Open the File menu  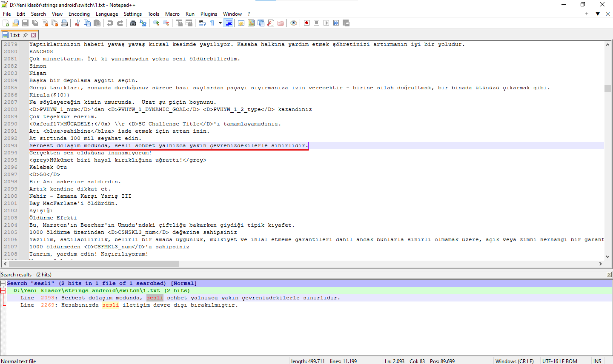[7, 14]
